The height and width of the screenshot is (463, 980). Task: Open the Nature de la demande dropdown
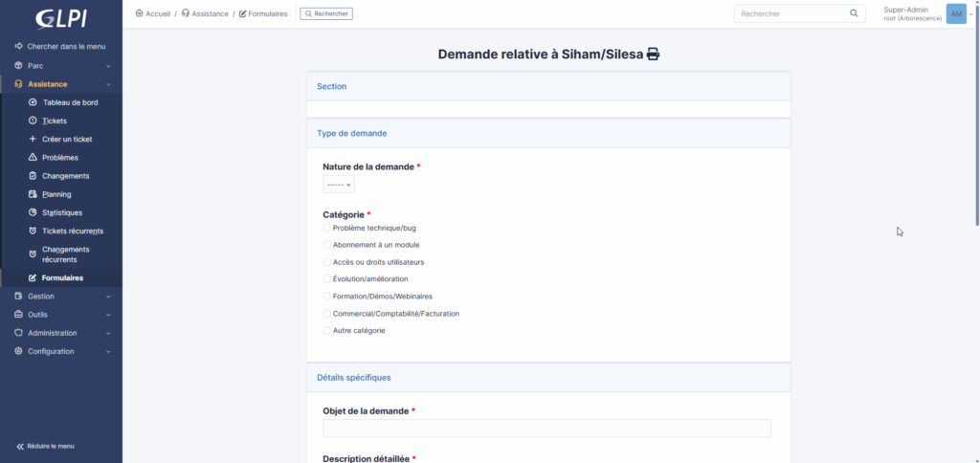coord(339,185)
